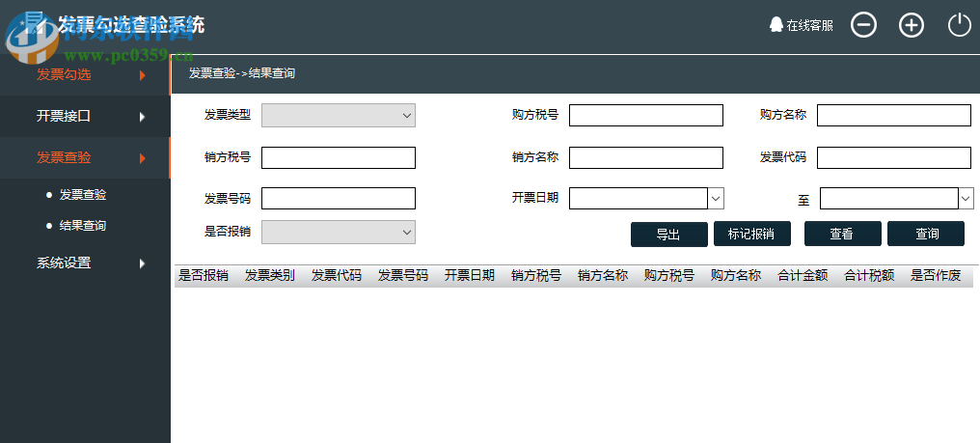Expand the 发票勾选 sidebar menu

(84, 75)
